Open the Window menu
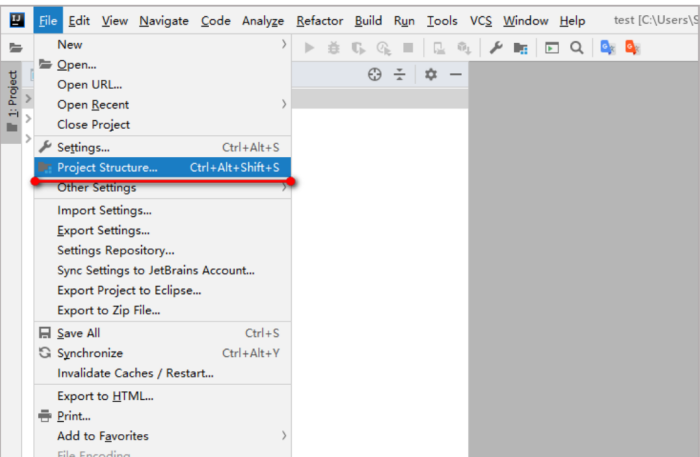The width and height of the screenshot is (700, 457). (525, 21)
